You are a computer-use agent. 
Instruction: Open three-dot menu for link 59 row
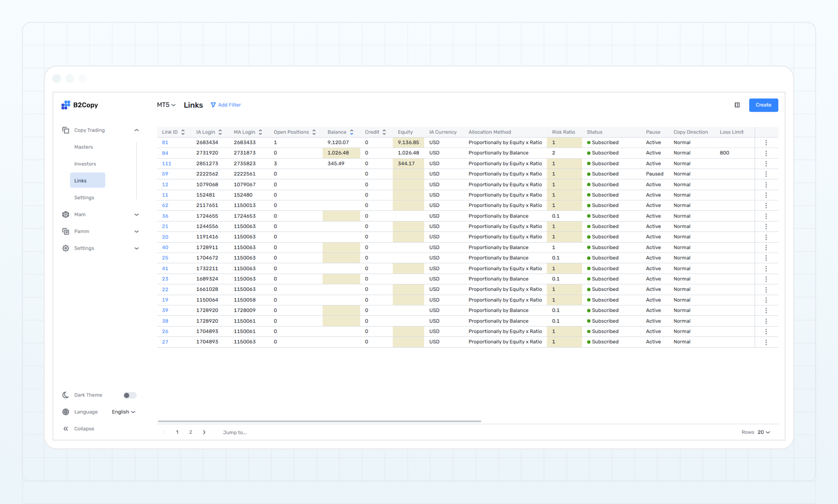click(x=766, y=174)
